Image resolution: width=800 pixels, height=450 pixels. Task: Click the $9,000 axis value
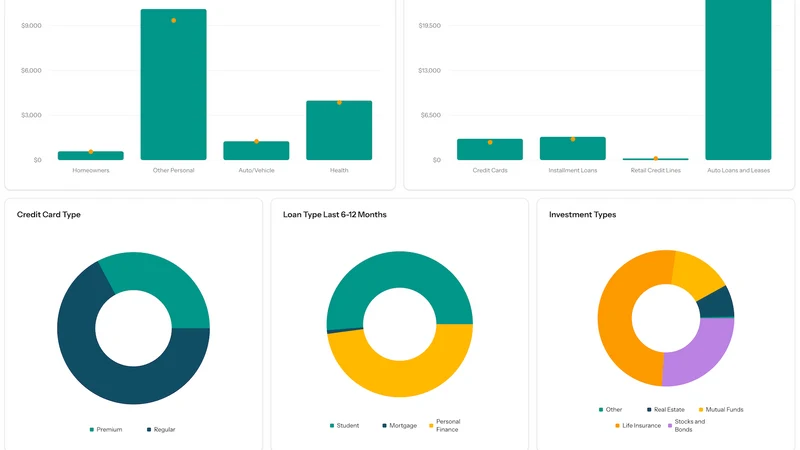tap(31, 26)
